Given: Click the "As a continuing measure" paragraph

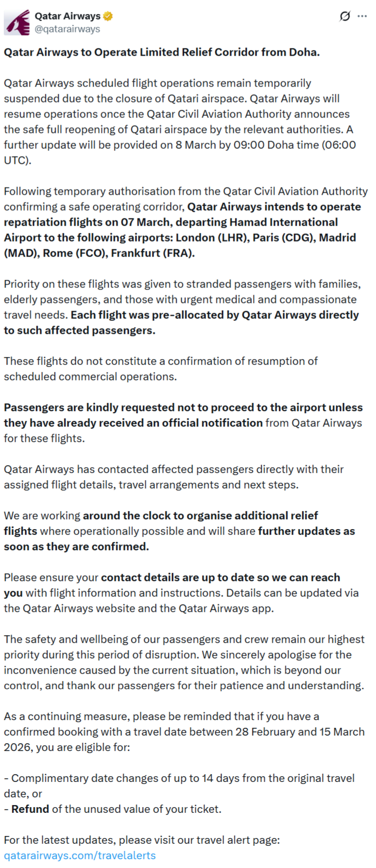Looking at the screenshot, I should [x=184, y=731].
